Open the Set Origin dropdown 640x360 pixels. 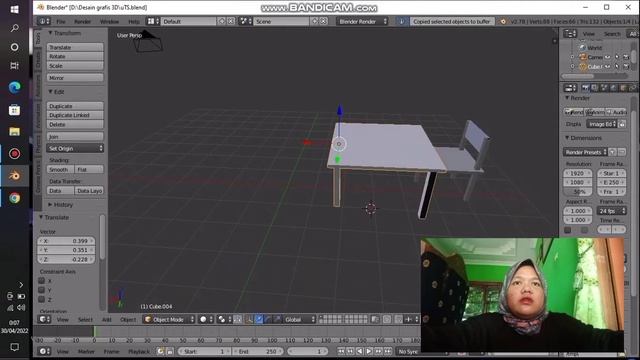[x=75, y=148]
